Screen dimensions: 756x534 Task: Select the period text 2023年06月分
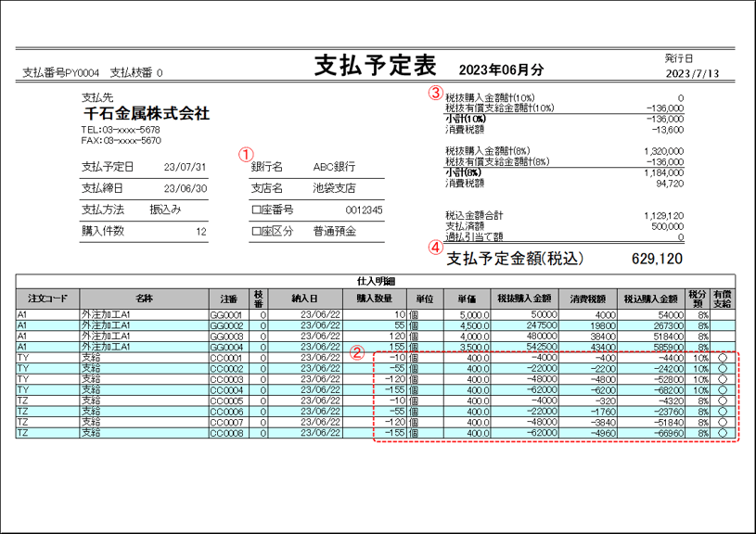(x=501, y=70)
